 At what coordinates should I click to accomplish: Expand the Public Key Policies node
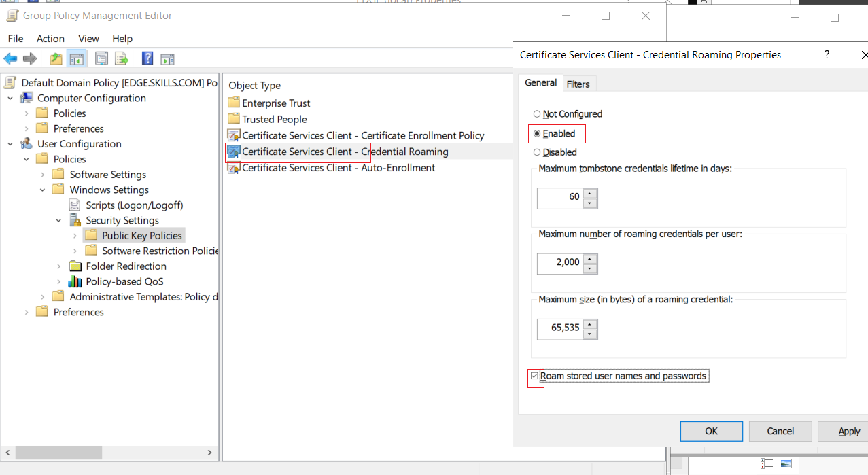(75, 236)
